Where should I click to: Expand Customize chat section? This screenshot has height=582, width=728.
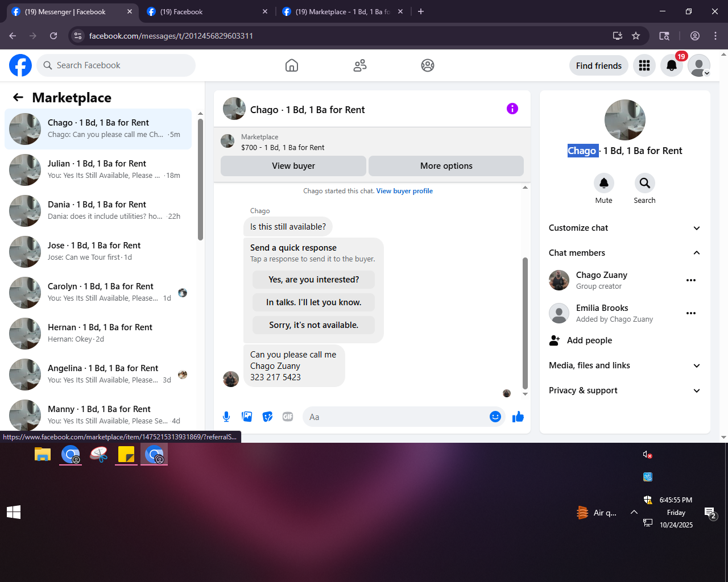[624, 228]
